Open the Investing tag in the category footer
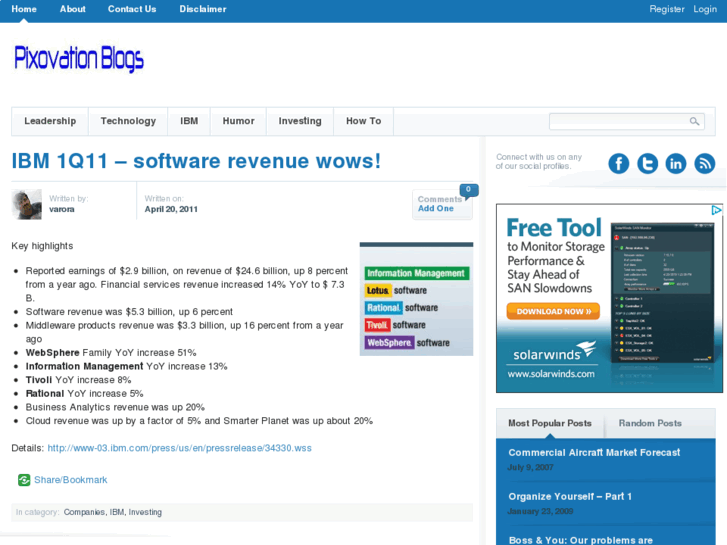This screenshot has width=727, height=545. [x=145, y=512]
